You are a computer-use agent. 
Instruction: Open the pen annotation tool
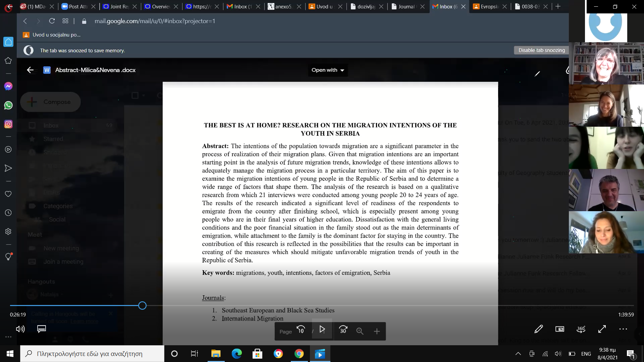pyautogui.click(x=539, y=329)
